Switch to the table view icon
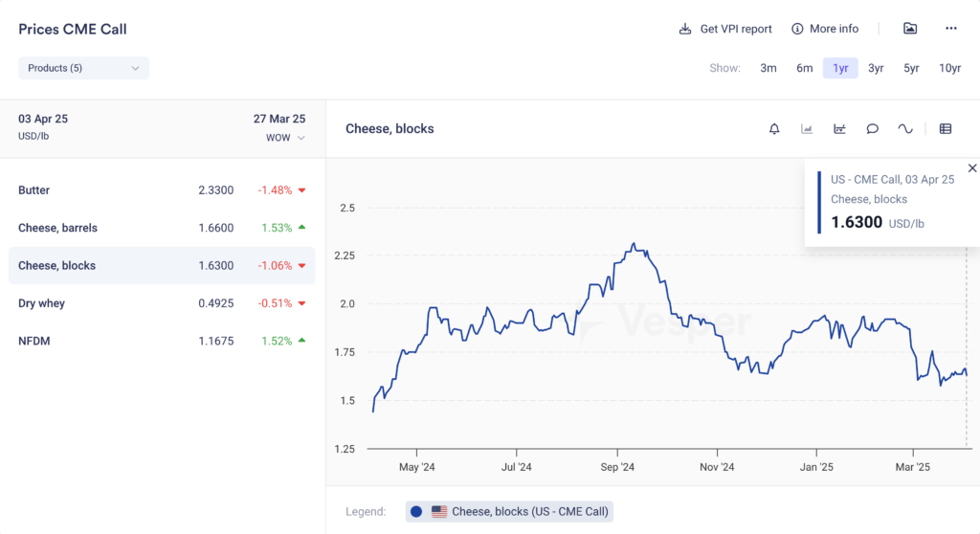 point(946,129)
